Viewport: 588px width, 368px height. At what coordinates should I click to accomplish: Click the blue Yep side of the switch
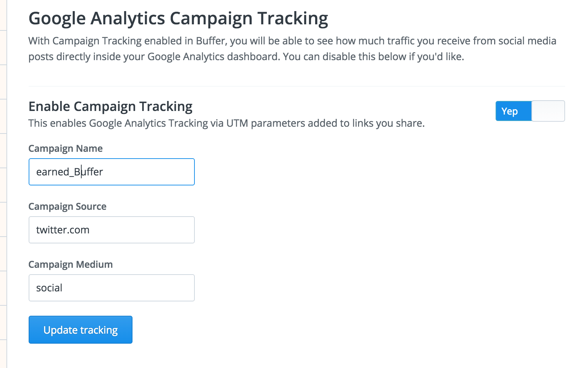click(x=513, y=111)
